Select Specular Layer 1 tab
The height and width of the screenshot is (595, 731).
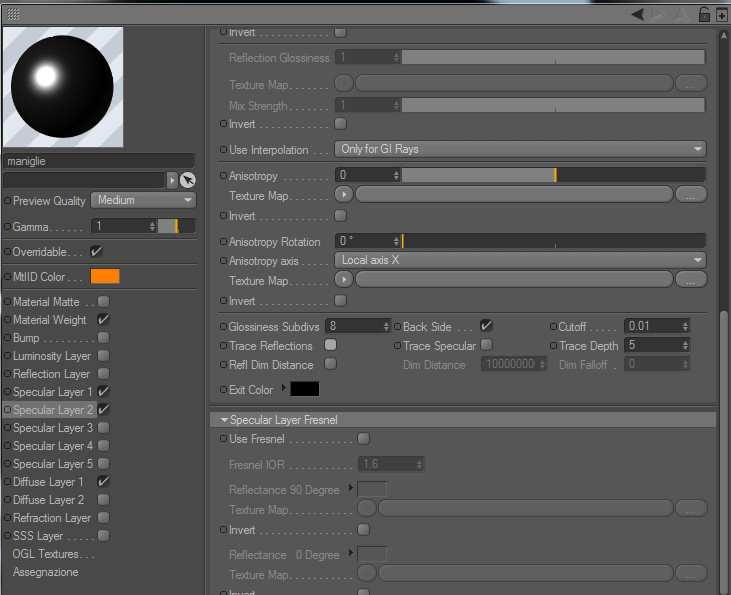pos(53,392)
